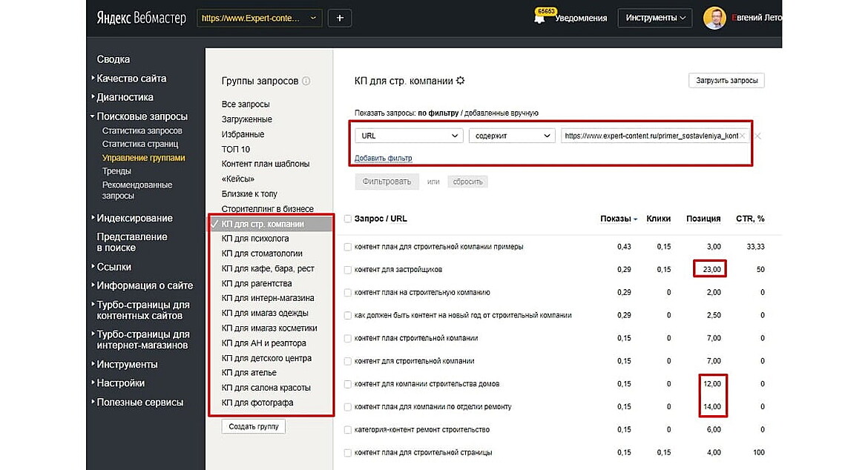Click the notifications bell icon
868x470 pixels.
tap(544, 19)
